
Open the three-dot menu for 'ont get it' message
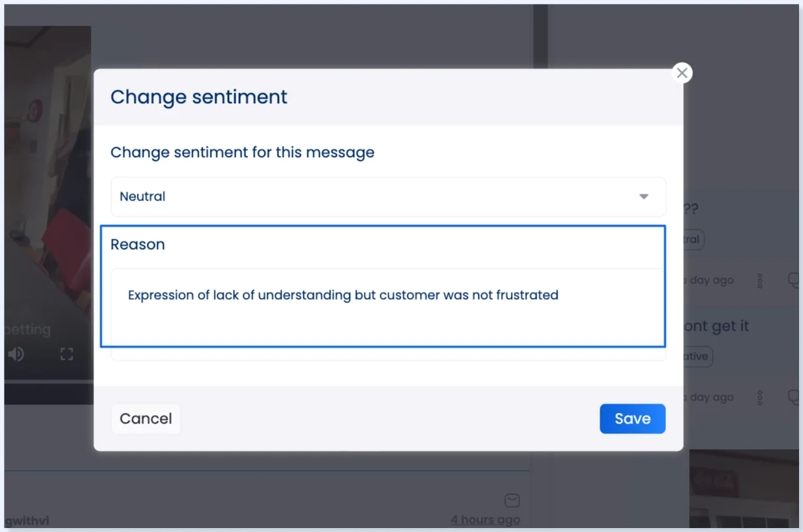pyautogui.click(x=760, y=398)
